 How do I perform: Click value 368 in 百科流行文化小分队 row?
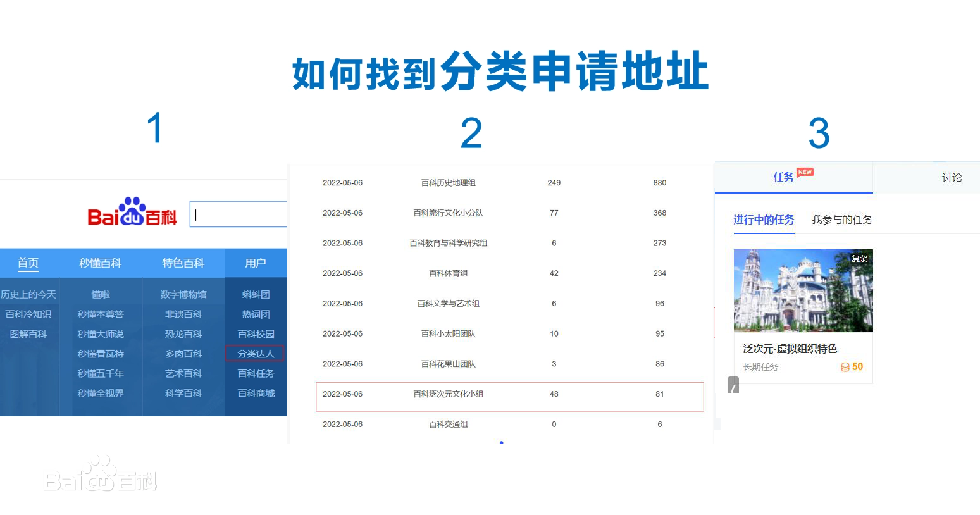click(x=660, y=213)
